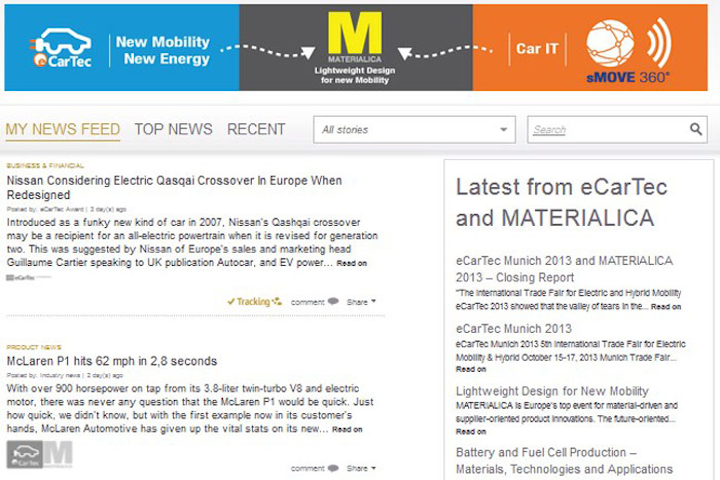Screen dimensions: 720x480
Task: Open Lightweight Design for New Mobility link
Action: pos(552,391)
